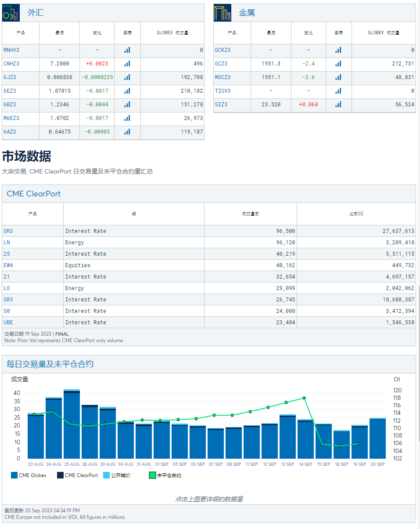This screenshot has height=529, width=420.
Task: Click the 13 SEP volume bar
Action: [287, 437]
